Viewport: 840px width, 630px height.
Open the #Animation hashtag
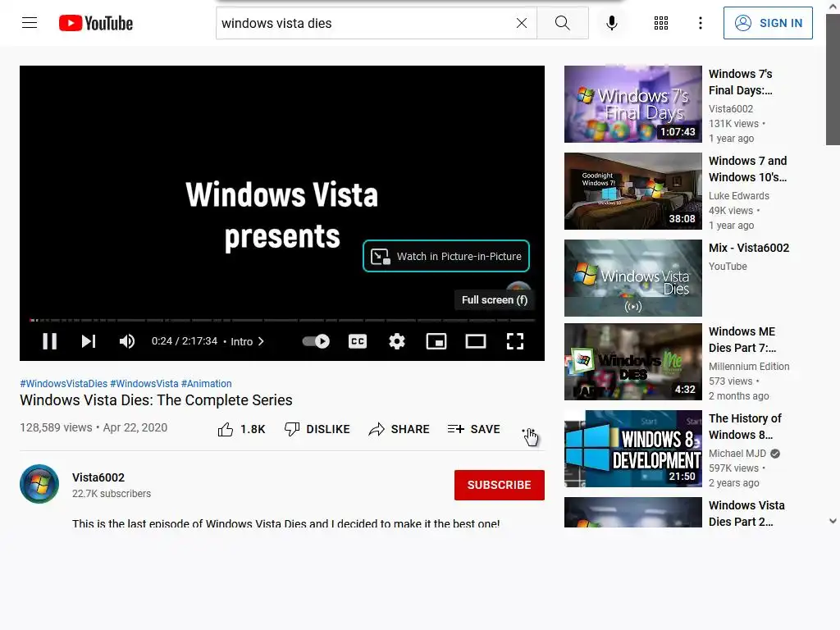[206, 384]
